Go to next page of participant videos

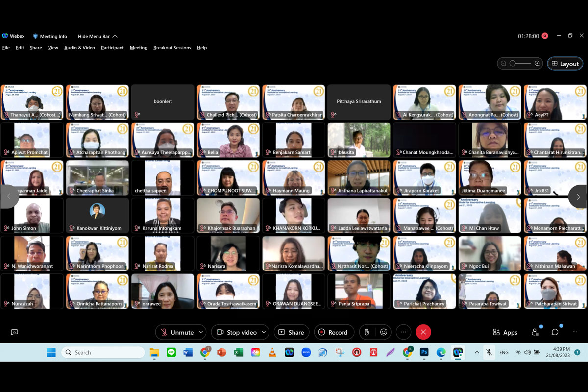578,197
